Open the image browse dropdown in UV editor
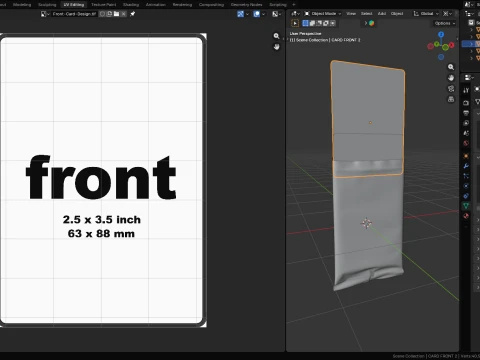480x360 pixels. coord(45,14)
